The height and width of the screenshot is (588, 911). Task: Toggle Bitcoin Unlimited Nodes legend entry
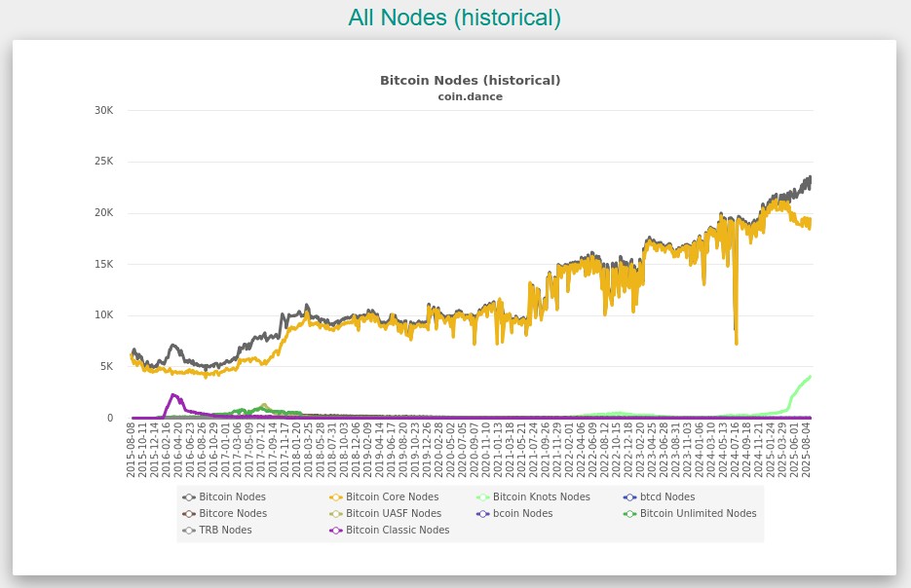pos(690,514)
